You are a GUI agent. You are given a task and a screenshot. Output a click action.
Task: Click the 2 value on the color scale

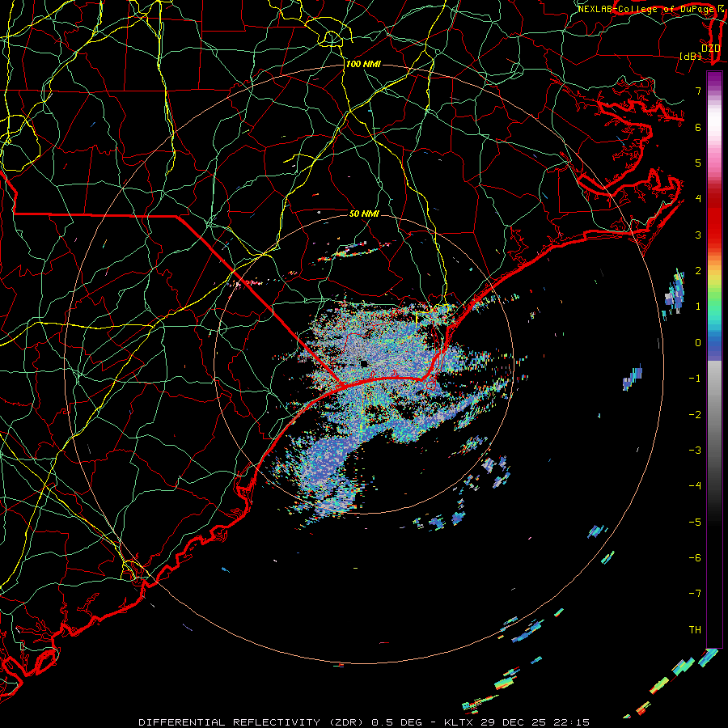[x=698, y=271]
